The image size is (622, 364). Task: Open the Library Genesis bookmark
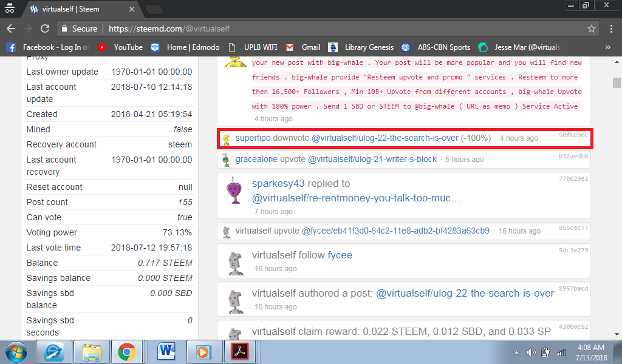(361, 47)
